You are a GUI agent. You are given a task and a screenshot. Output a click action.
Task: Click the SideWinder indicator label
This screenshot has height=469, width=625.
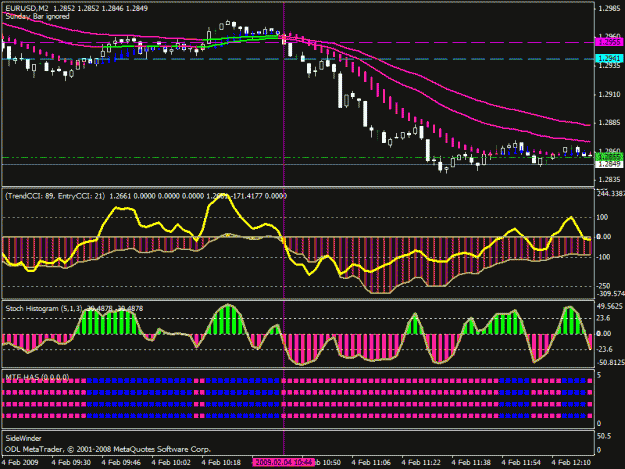[24, 438]
